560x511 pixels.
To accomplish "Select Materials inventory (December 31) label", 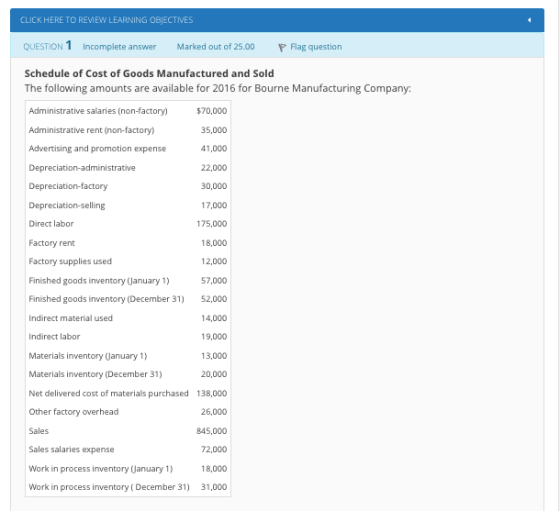I will pyautogui.click(x=95, y=375).
